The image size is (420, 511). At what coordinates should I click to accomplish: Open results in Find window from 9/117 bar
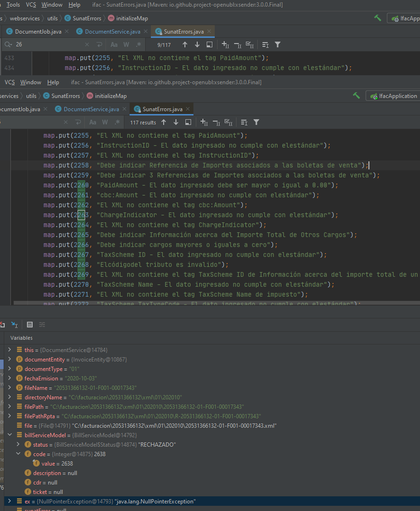point(210,44)
